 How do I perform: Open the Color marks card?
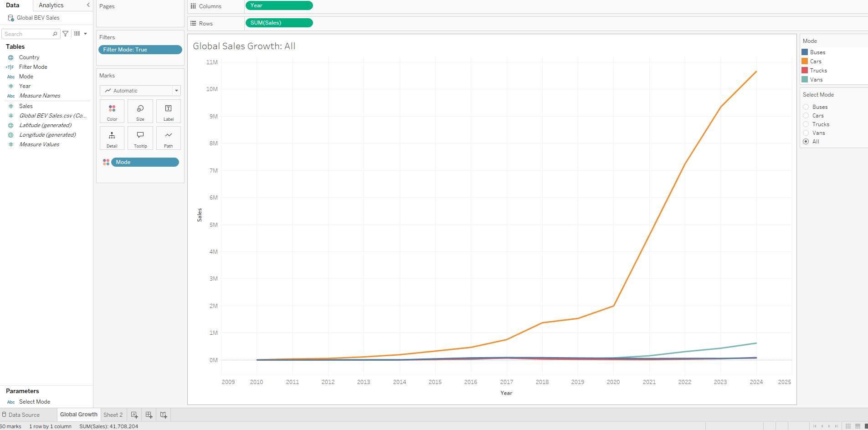click(x=112, y=112)
